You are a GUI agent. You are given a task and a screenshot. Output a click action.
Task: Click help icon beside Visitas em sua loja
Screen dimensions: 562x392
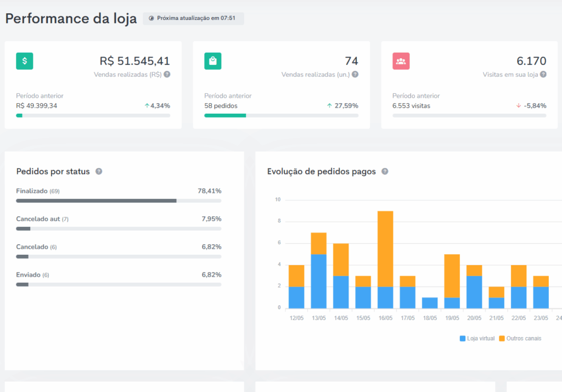[x=543, y=74]
